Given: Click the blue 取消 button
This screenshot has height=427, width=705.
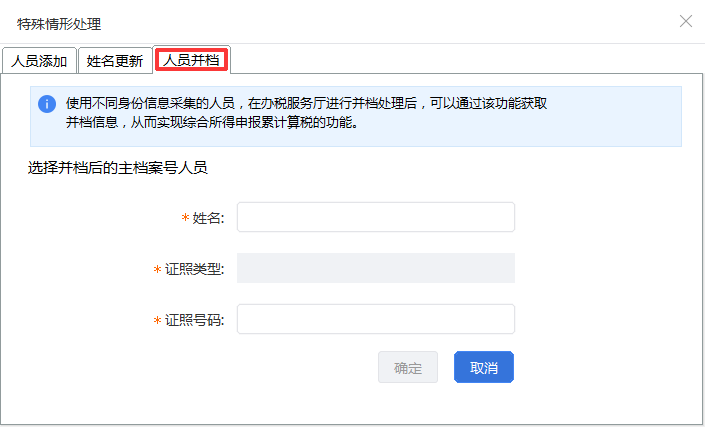Looking at the screenshot, I should pyautogui.click(x=483, y=368).
